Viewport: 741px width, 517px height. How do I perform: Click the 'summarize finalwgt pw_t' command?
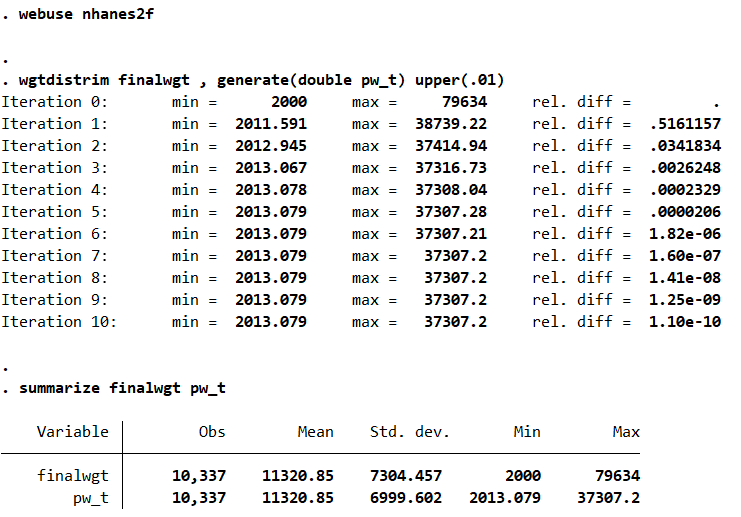(x=122, y=388)
